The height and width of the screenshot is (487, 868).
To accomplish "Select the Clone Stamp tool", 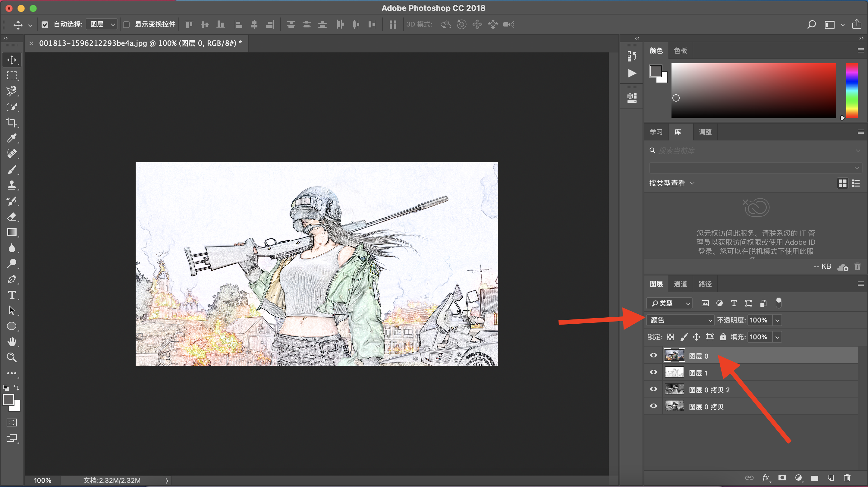I will click(x=12, y=185).
